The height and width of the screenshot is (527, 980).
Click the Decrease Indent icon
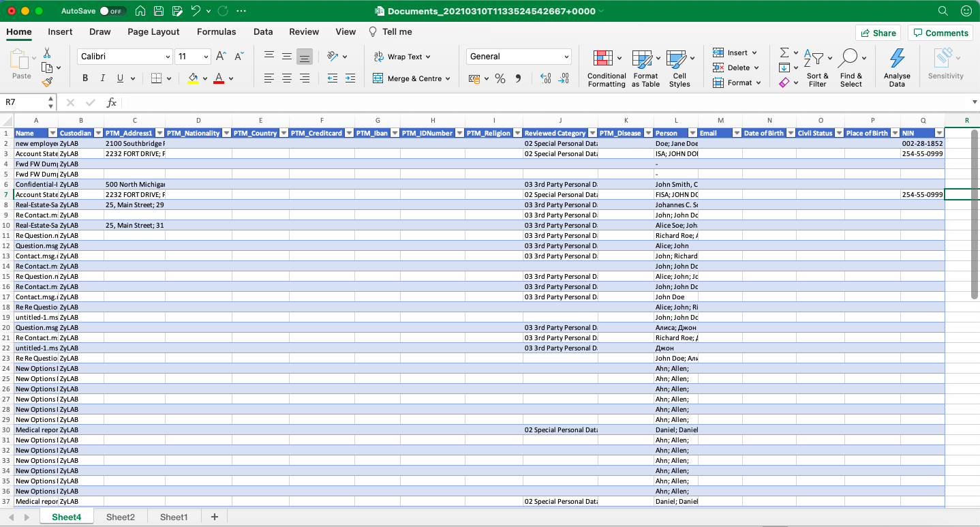[x=333, y=78]
